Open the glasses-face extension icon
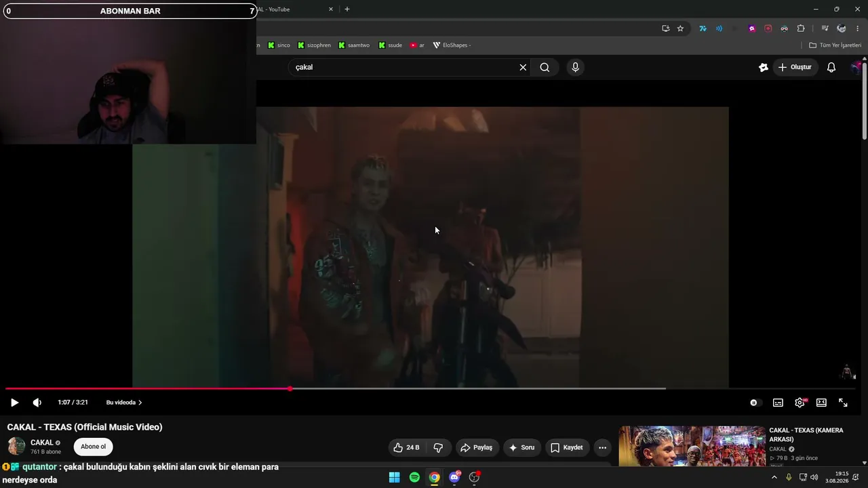 [x=785, y=28]
